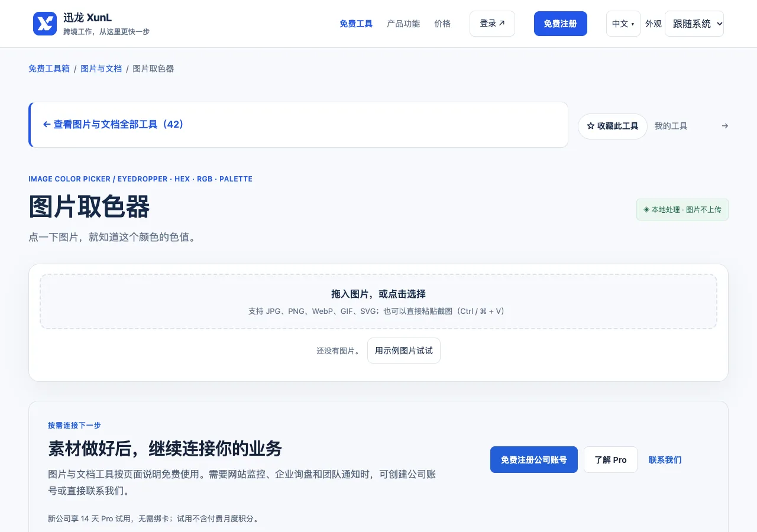Click the 迅龙 XunL brand name
This screenshot has width=757, height=532.
[x=88, y=18]
